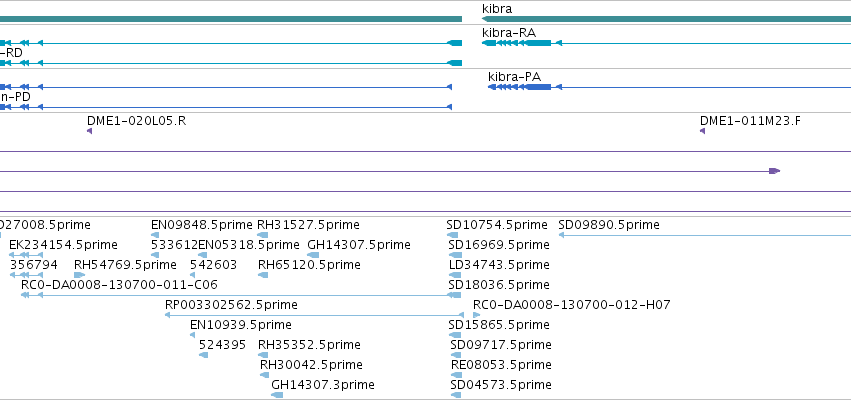The image size is (851, 400).
Task: Select the SD09890.5prime EST arrow
Action: tap(704, 235)
